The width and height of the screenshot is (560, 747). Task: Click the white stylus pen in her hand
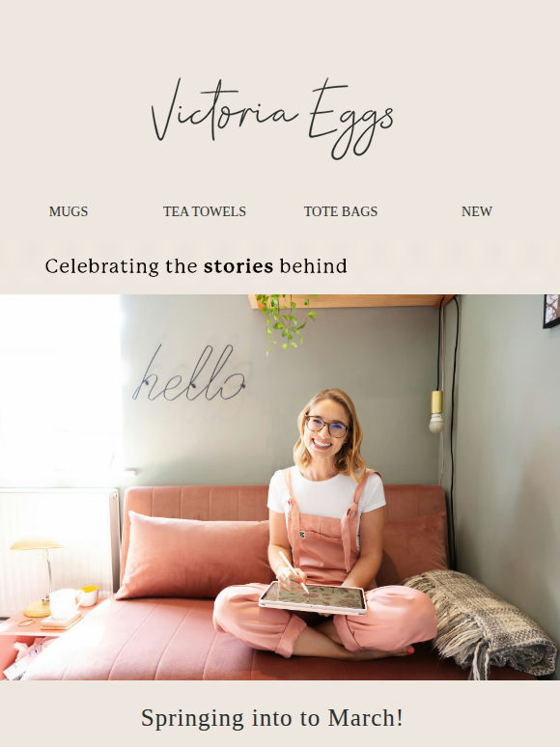coord(294,571)
